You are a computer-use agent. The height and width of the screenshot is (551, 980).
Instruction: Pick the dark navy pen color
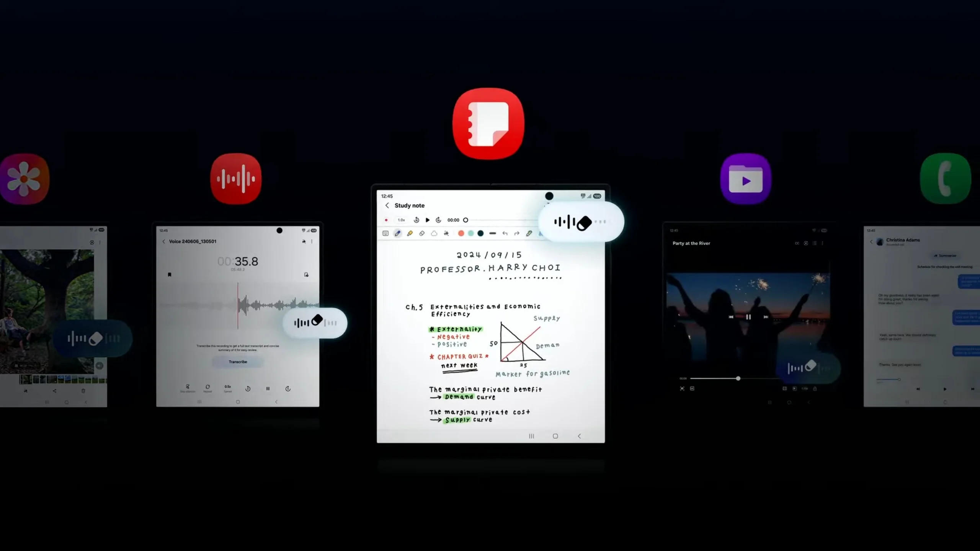click(x=480, y=233)
